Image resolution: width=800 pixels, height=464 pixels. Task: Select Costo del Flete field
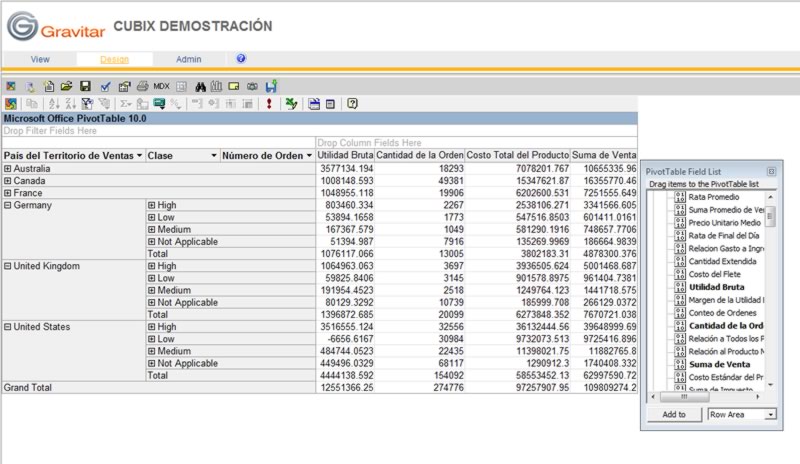pyautogui.click(x=714, y=274)
